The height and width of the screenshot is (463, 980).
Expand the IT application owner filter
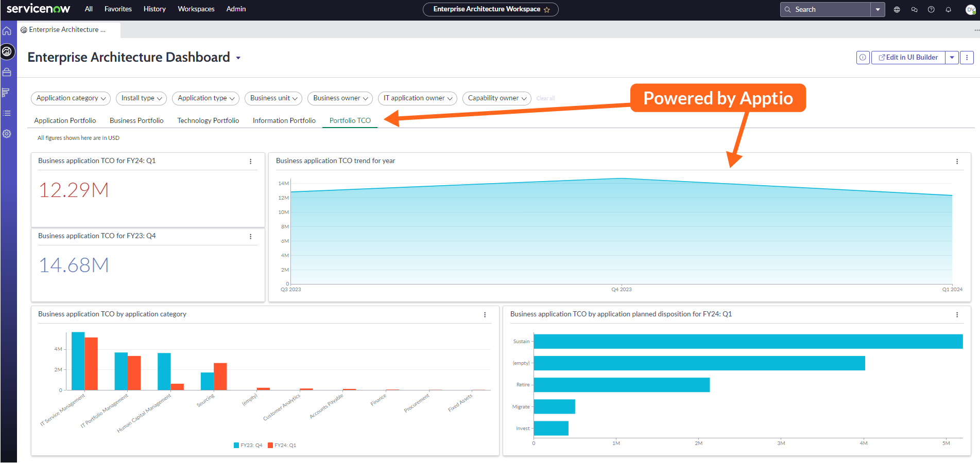click(x=418, y=98)
